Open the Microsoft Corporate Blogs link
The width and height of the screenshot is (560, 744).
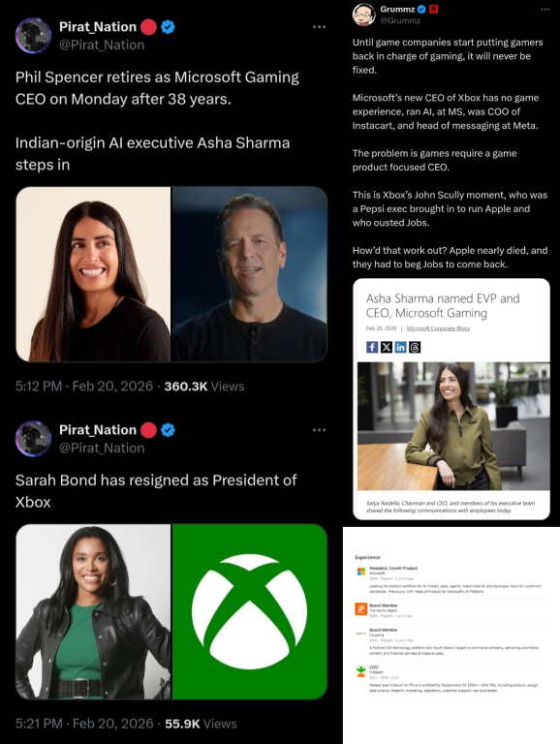tap(438, 328)
